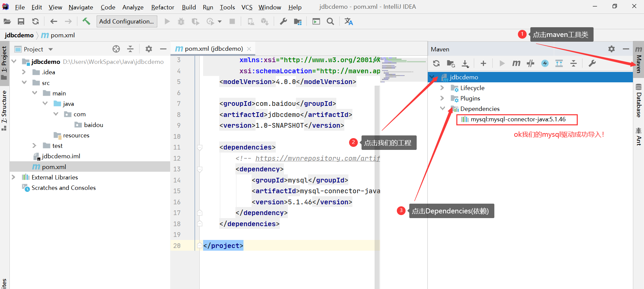Click the jdbcdemo breadcrumb in navigation bar
644x289 pixels.
click(x=19, y=35)
